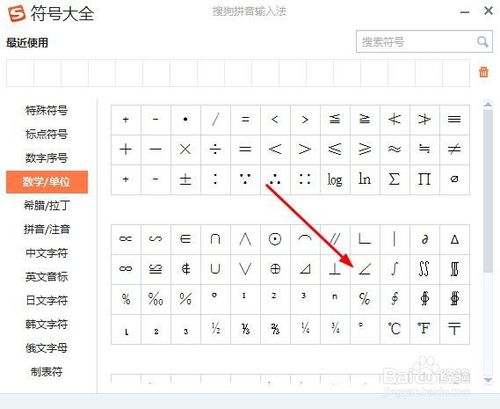The image size is (500, 409).
Task: Insert the circled plus ⊕ symbol
Action: [x=275, y=269]
